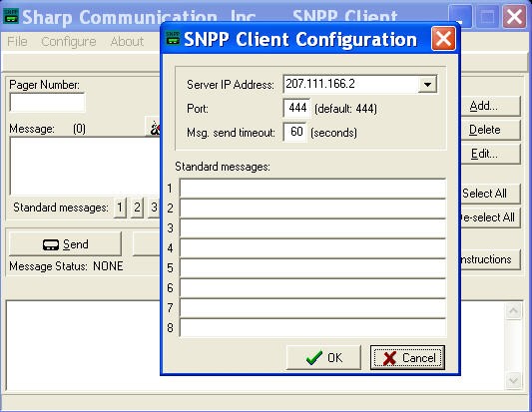
Task: Click the Message text area in main window
Action: (85, 167)
